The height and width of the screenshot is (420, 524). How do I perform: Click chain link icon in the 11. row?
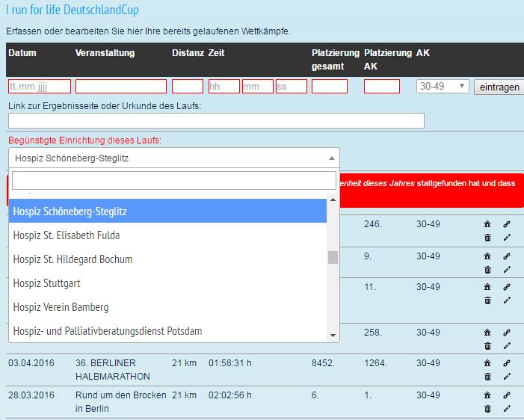507,286
